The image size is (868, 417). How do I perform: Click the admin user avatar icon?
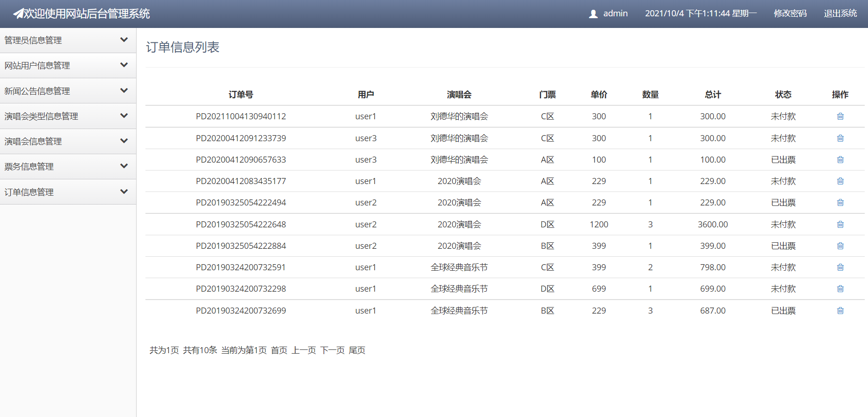tap(593, 14)
